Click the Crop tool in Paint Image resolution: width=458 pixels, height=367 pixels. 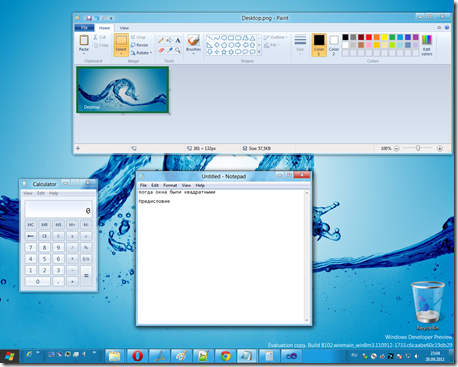pos(138,37)
